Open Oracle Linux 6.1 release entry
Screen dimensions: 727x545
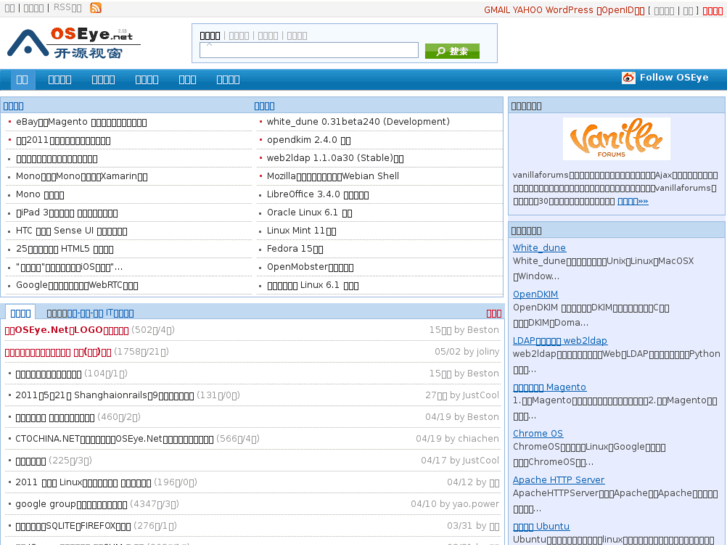[x=309, y=212]
